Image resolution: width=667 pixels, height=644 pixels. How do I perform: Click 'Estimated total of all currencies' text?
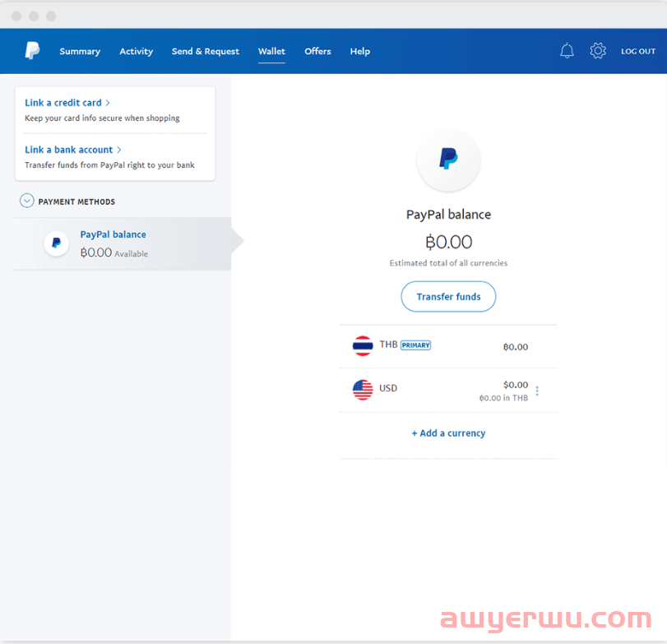pyautogui.click(x=448, y=263)
